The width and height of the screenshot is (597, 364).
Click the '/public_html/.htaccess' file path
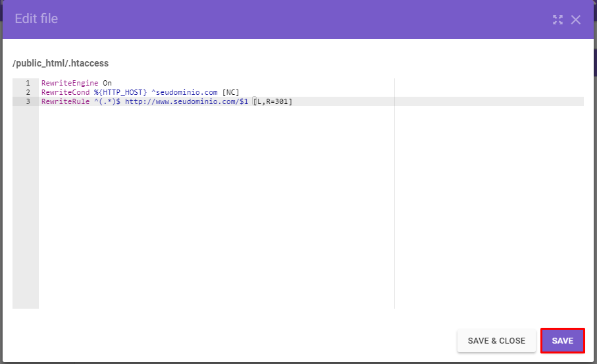pyautogui.click(x=61, y=63)
